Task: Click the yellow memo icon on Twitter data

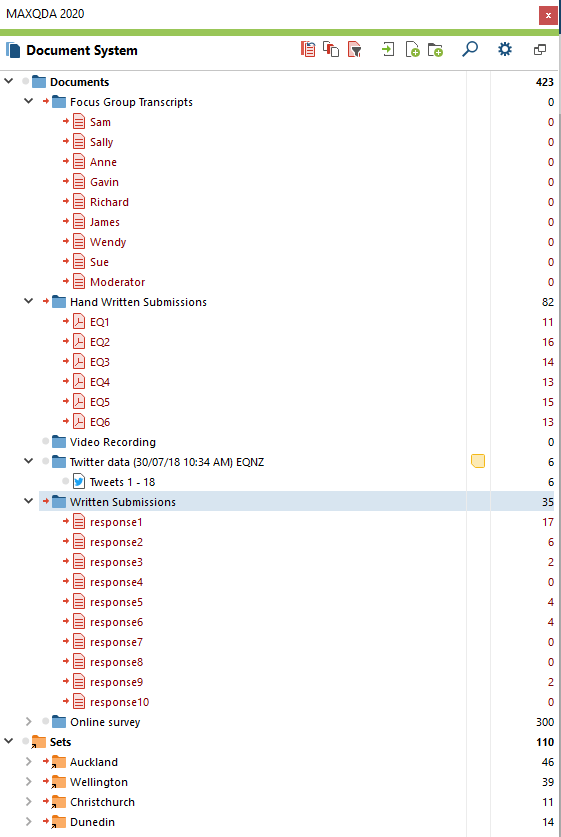Action: click(478, 461)
